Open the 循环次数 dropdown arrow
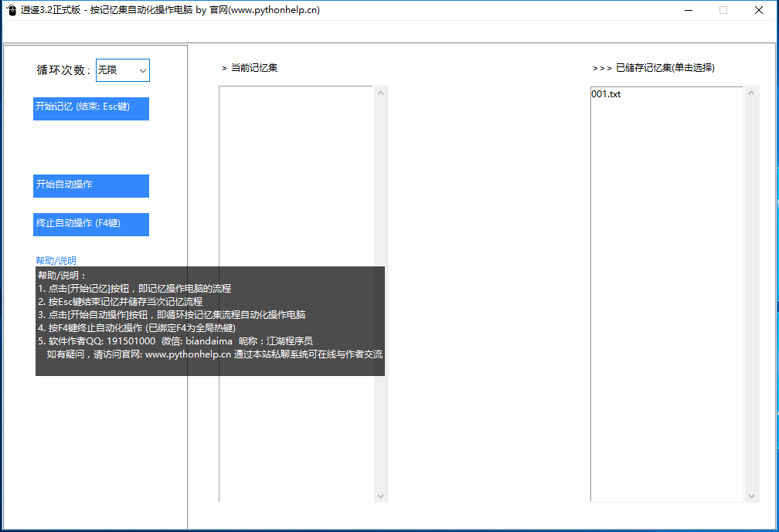 coord(142,70)
